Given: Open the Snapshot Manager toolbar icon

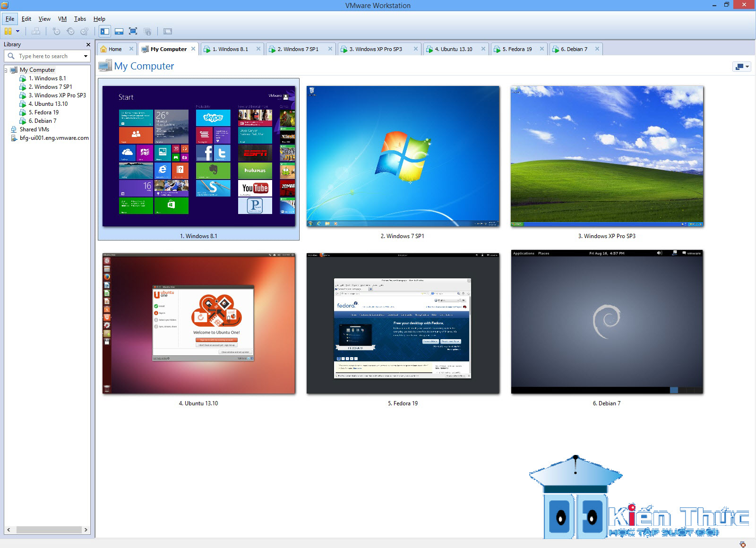Looking at the screenshot, I should tap(85, 32).
